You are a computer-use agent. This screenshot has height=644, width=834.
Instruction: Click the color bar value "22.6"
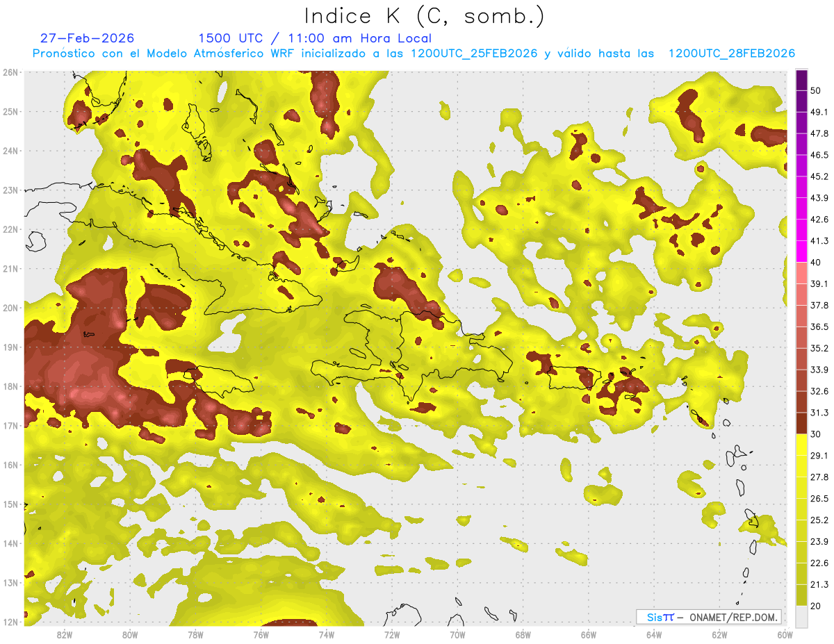point(819,563)
